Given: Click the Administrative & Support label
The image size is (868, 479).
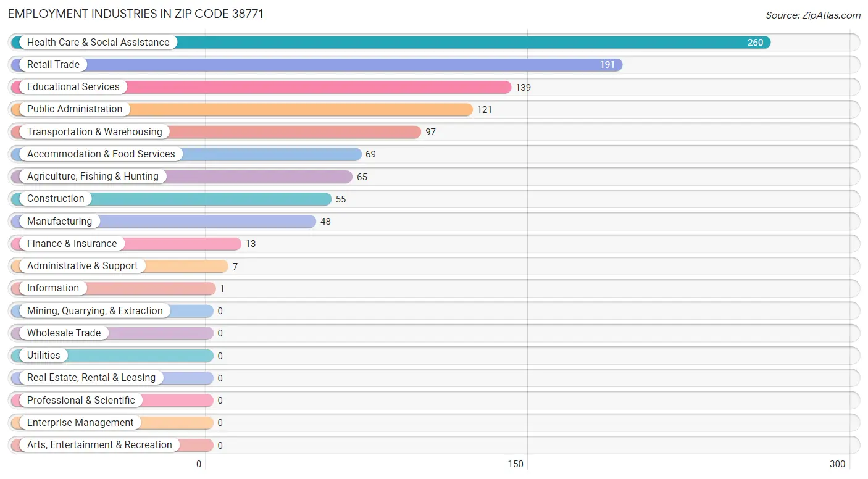Looking at the screenshot, I should coord(83,265).
